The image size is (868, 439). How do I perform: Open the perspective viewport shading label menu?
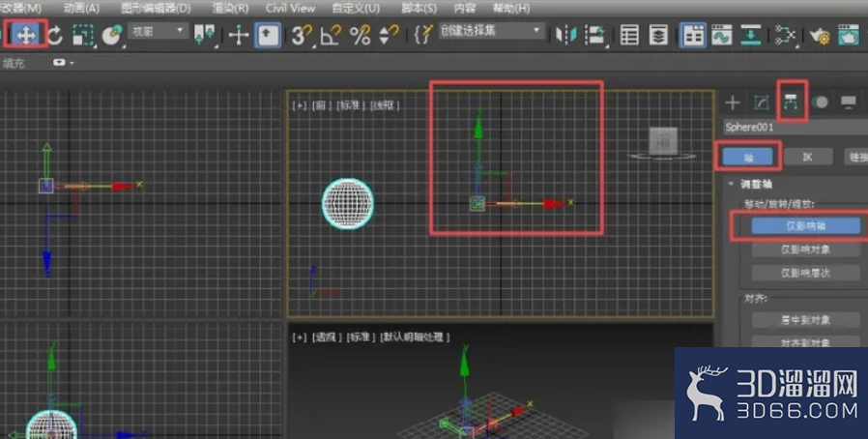point(415,337)
